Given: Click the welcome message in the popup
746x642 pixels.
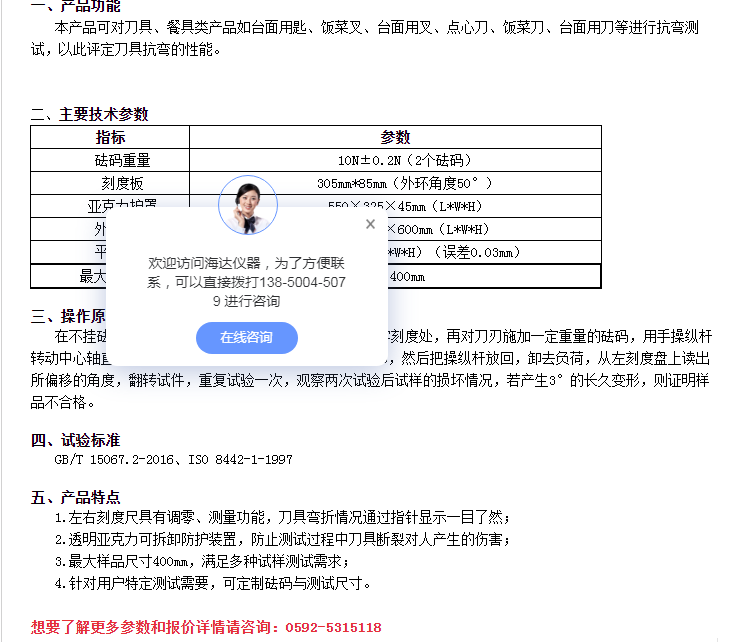Looking at the screenshot, I should point(247,282).
